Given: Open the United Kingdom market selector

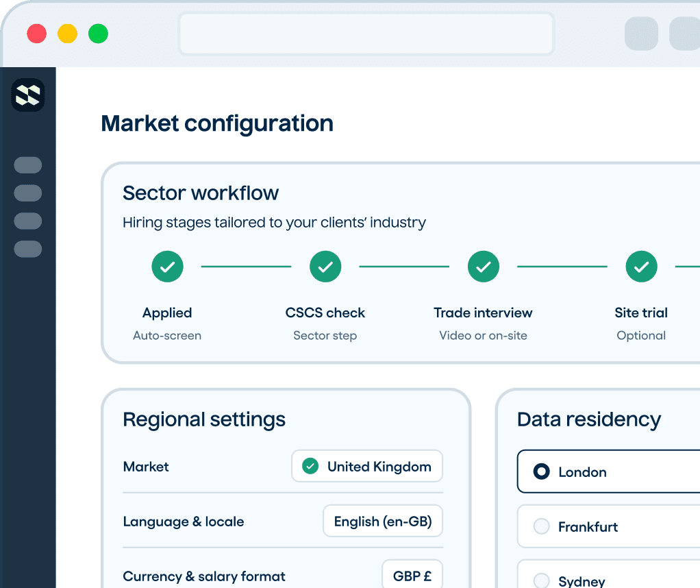Looking at the screenshot, I should click(x=367, y=466).
